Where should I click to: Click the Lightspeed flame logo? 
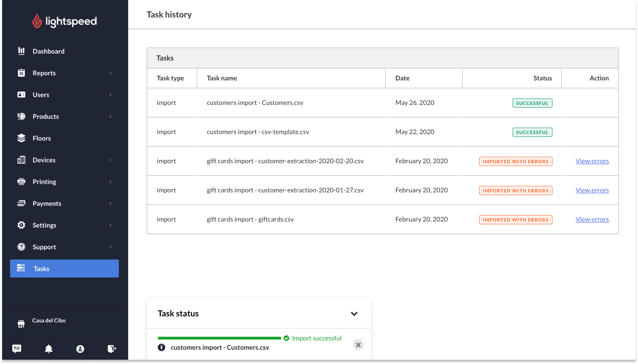pos(37,21)
